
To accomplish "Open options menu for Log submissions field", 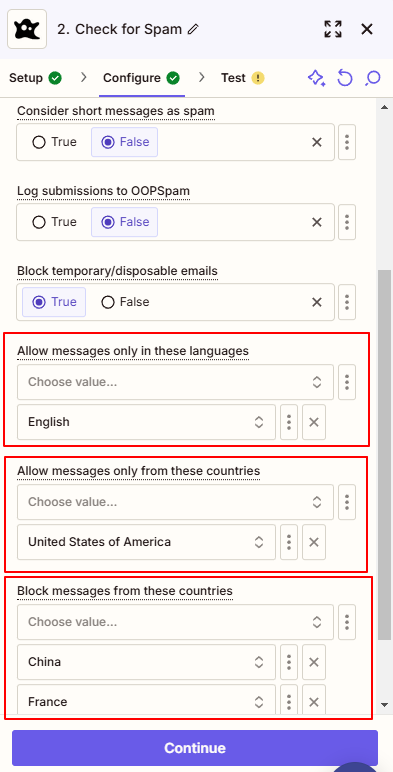I will coord(347,222).
